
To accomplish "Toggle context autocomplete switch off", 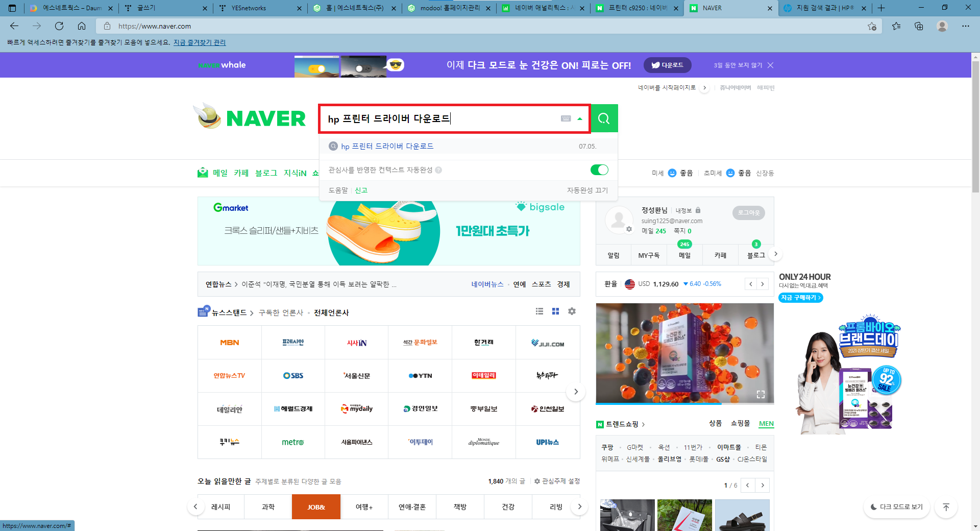I will [599, 170].
